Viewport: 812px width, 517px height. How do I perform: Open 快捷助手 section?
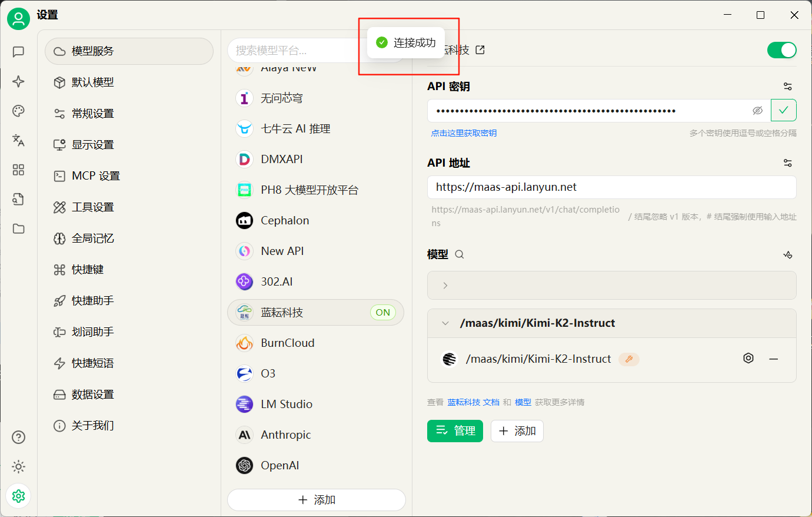129,301
